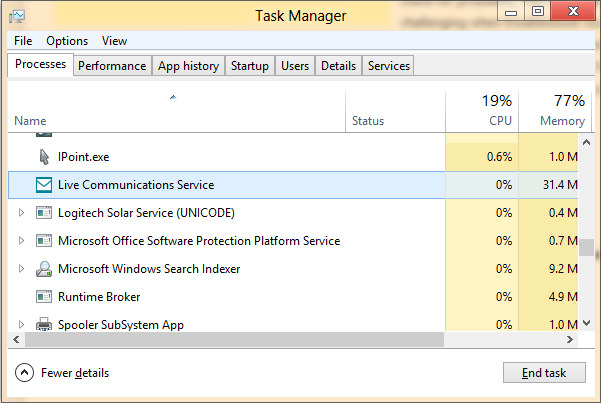Switch to the Services tab
The image size is (601, 403).
coord(389,66)
